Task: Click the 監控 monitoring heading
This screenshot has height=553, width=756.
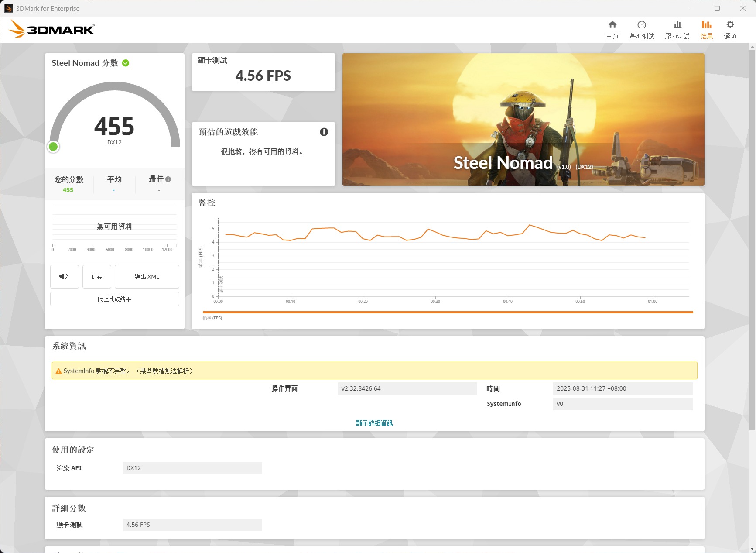Action: click(x=207, y=203)
